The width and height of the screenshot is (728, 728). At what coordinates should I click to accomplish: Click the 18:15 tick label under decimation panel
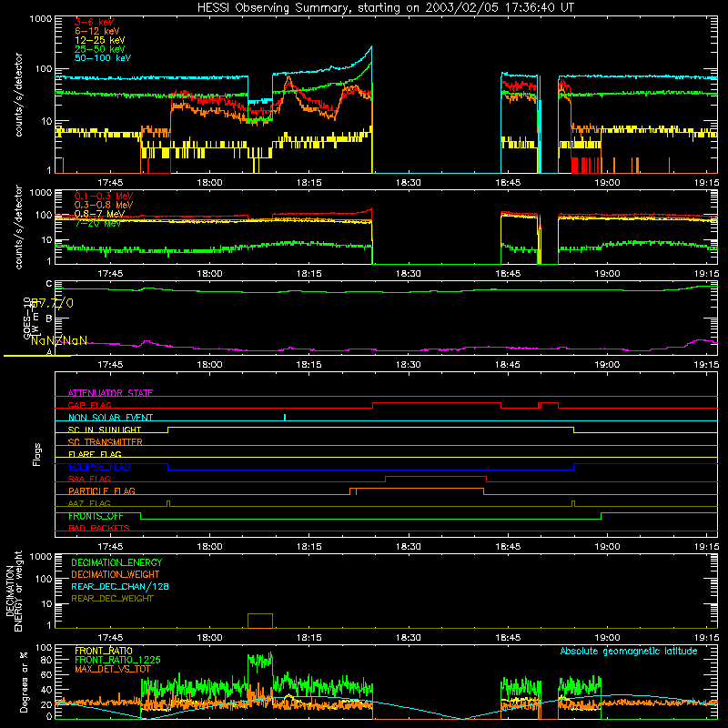click(308, 638)
